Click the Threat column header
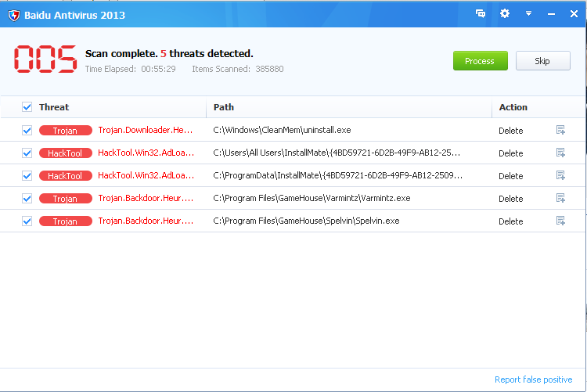The height and width of the screenshot is (392, 587). pyautogui.click(x=54, y=107)
